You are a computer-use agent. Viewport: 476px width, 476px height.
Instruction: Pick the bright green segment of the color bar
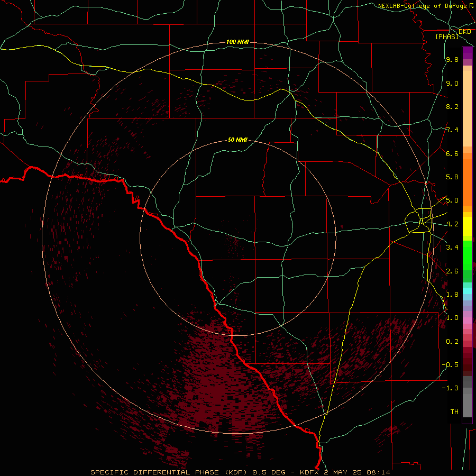click(x=467, y=255)
